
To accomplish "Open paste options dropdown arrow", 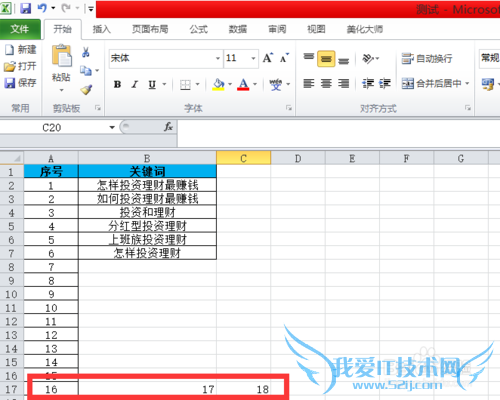I will pyautogui.click(x=61, y=90).
